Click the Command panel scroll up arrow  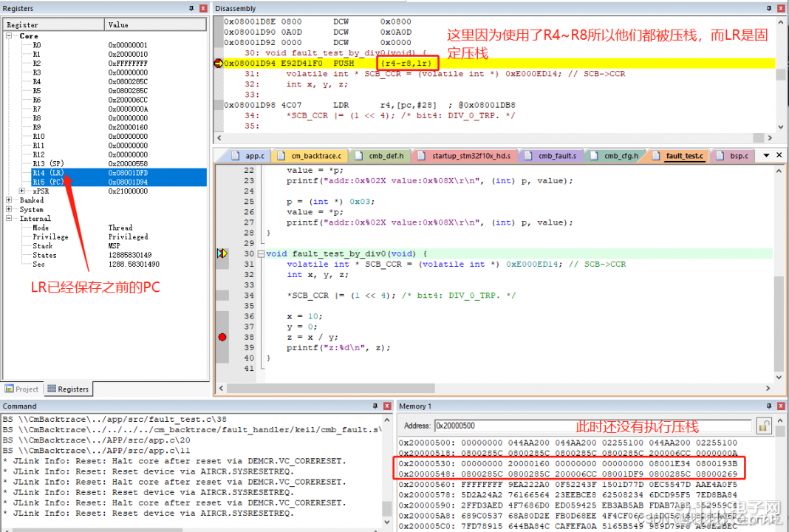point(387,420)
